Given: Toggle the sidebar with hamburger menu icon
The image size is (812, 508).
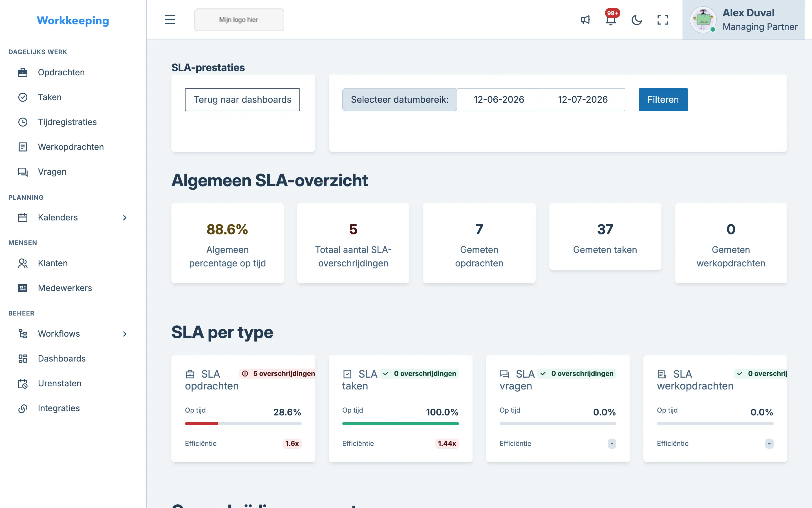Looking at the screenshot, I should pos(170,19).
